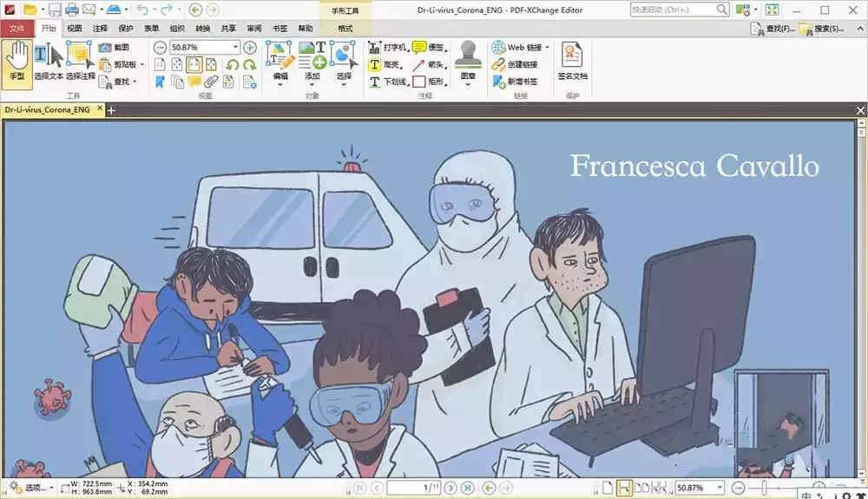Toggle the bookmarks pane icon in ribbon
Image resolution: width=868 pixels, height=499 pixels.
coord(160,82)
